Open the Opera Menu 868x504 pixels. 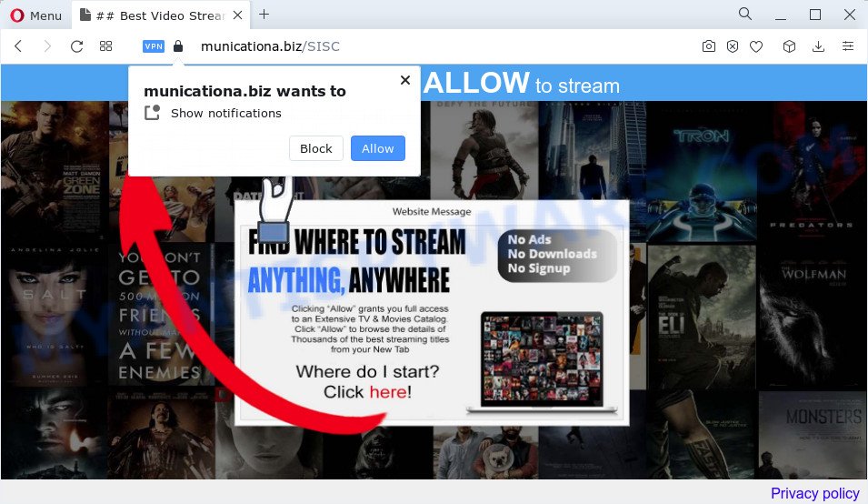(36, 15)
